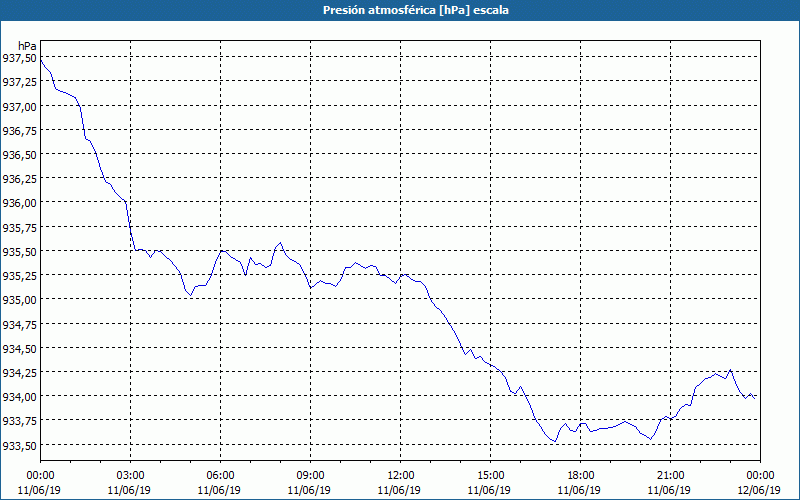800x500 pixels.
Task: Click the 15:00 time label
Action: coord(490,476)
